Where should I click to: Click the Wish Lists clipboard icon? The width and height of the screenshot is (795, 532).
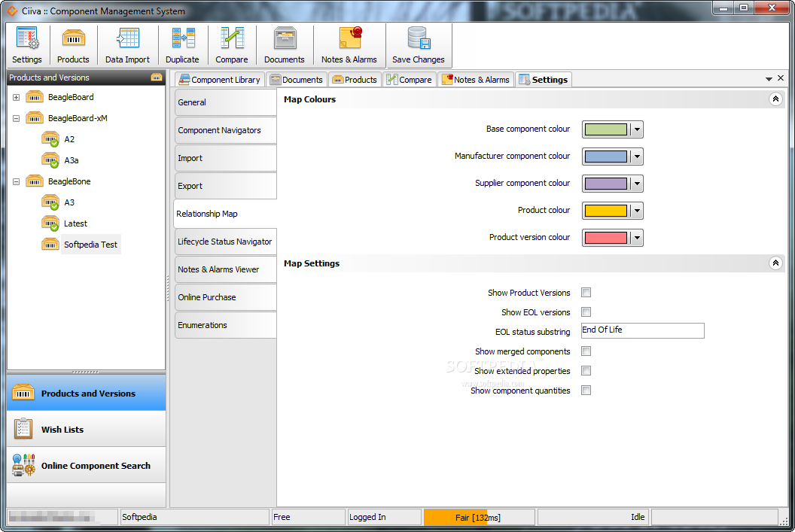point(23,429)
